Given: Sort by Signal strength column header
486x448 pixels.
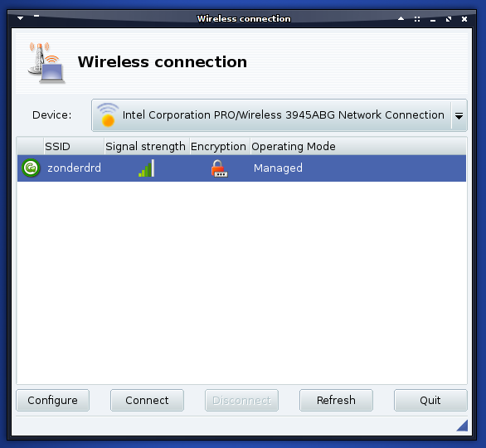Looking at the screenshot, I should coord(147,146).
